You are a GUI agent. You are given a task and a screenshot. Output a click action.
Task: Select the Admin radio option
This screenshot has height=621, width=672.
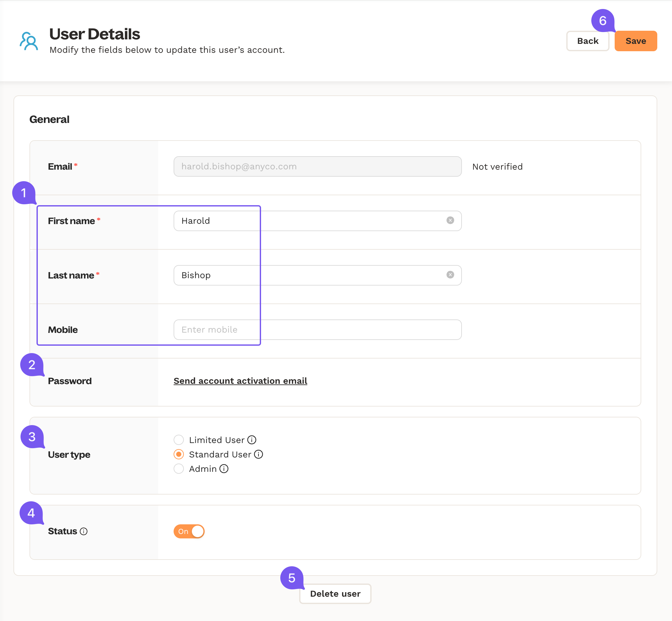(x=179, y=469)
